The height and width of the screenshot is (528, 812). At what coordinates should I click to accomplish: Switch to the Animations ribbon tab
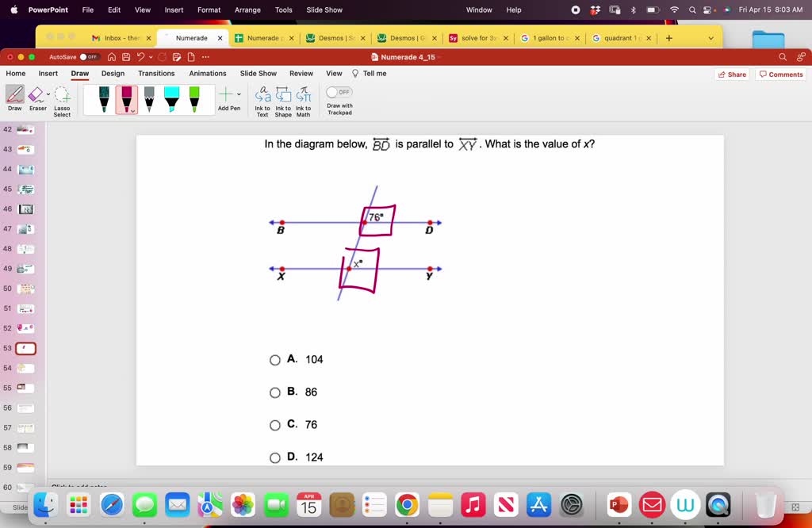coord(207,73)
